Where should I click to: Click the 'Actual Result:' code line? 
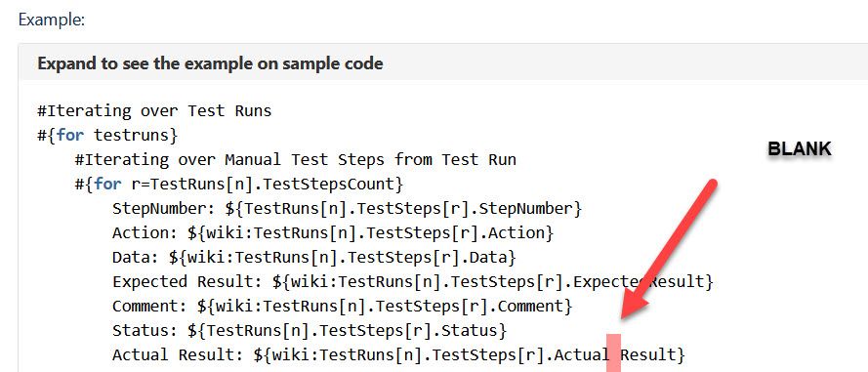point(399,354)
